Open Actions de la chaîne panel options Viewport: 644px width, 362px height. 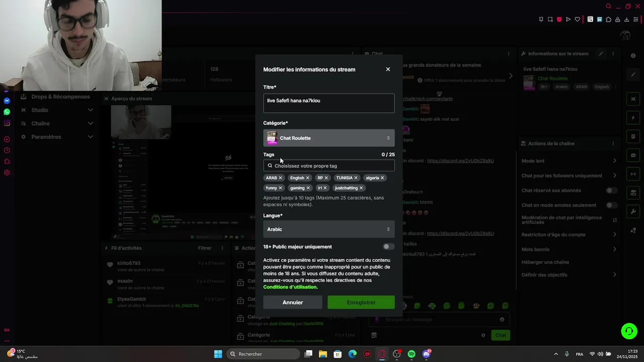point(613,143)
